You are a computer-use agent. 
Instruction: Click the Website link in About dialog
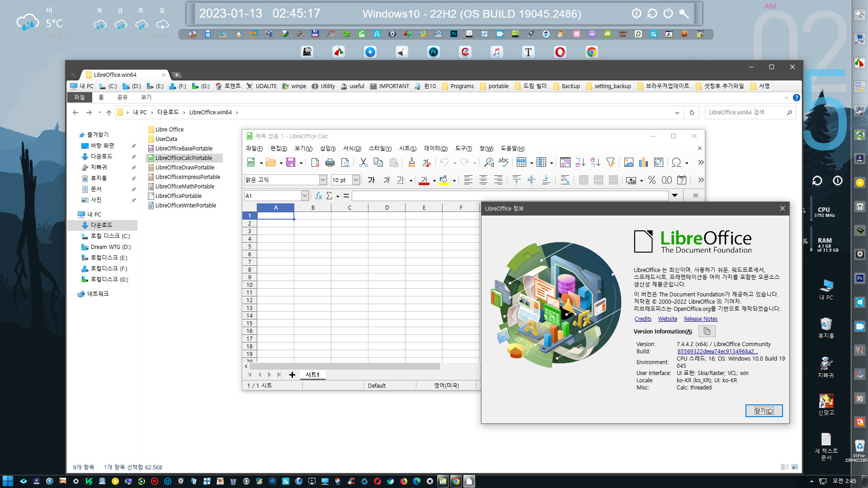pyautogui.click(x=668, y=319)
